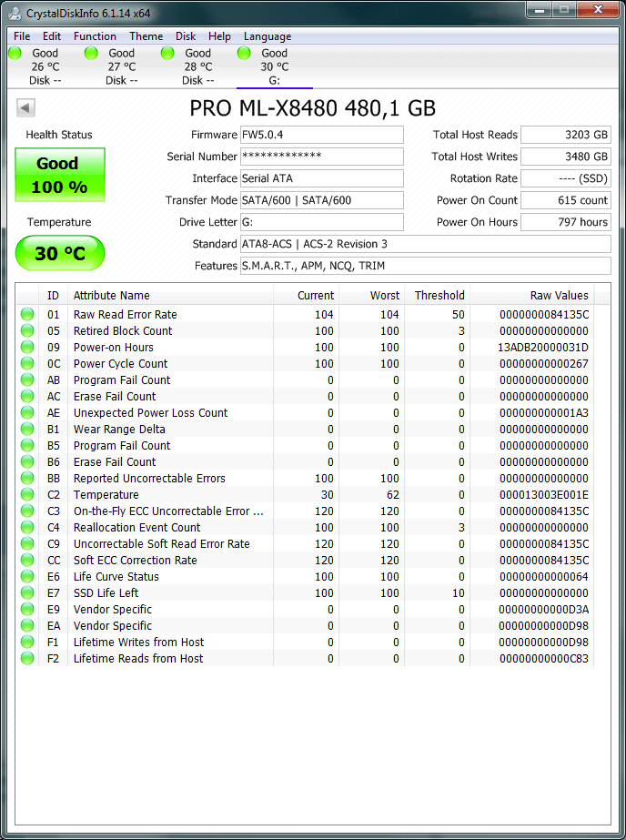Click the Current column header
This screenshot has height=840, width=626.
click(x=307, y=295)
